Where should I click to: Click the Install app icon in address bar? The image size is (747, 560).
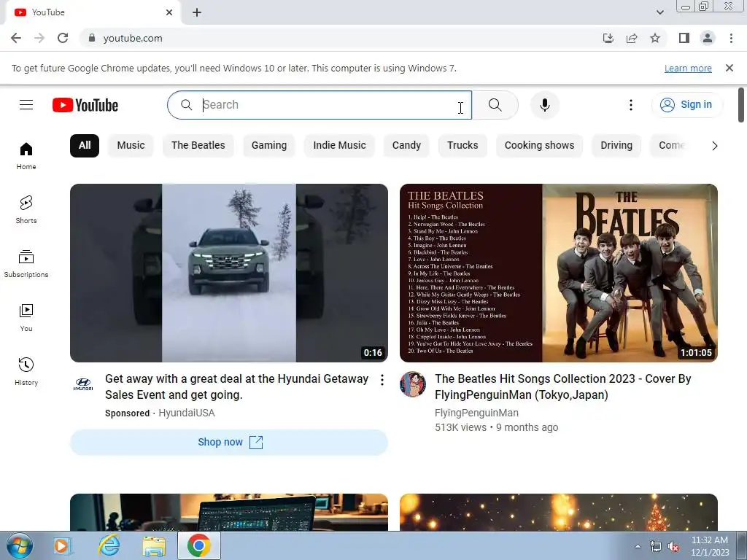coord(608,38)
